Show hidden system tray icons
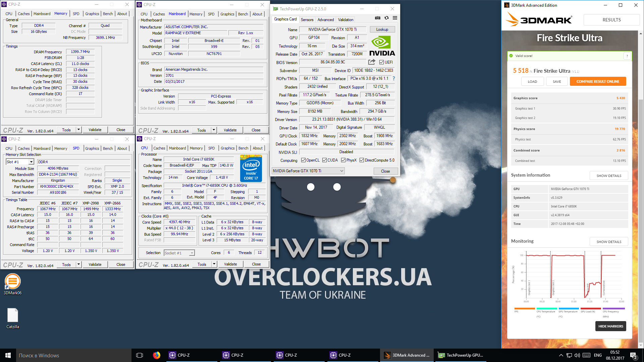644x362 pixels. (x=561, y=355)
